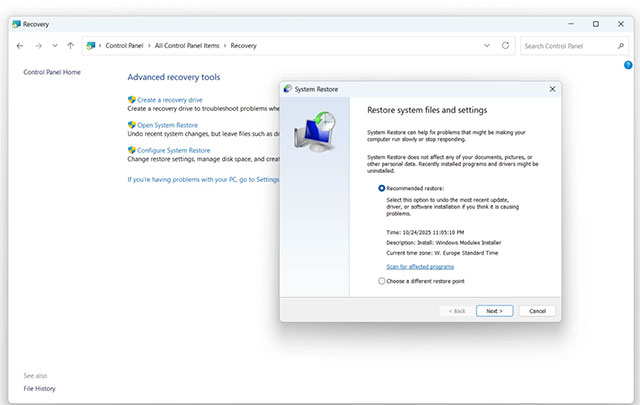The image size is (640, 405).
Task: Click Scan for affected programs link
Action: pyautogui.click(x=420, y=267)
